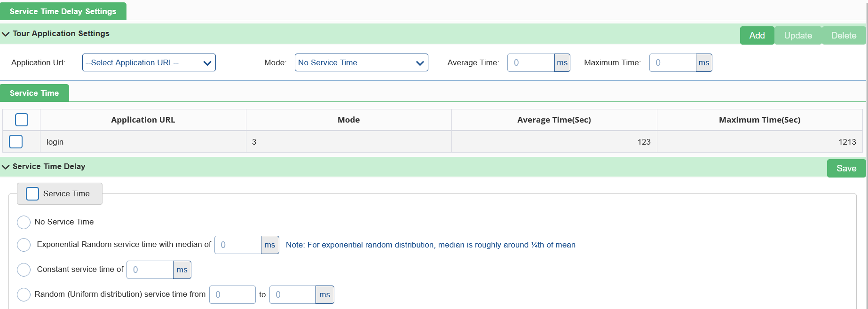Click the Average Time(Sec) column header
The image size is (868, 309).
pyautogui.click(x=554, y=120)
